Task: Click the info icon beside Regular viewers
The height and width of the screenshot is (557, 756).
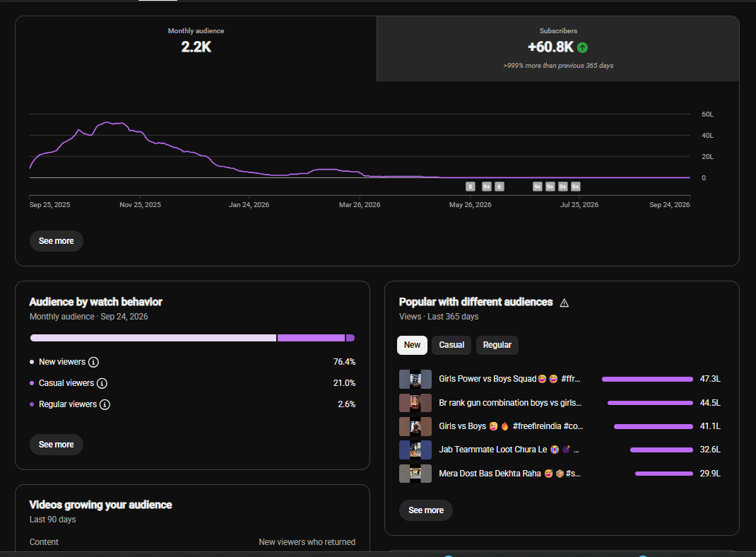Action: coord(105,404)
